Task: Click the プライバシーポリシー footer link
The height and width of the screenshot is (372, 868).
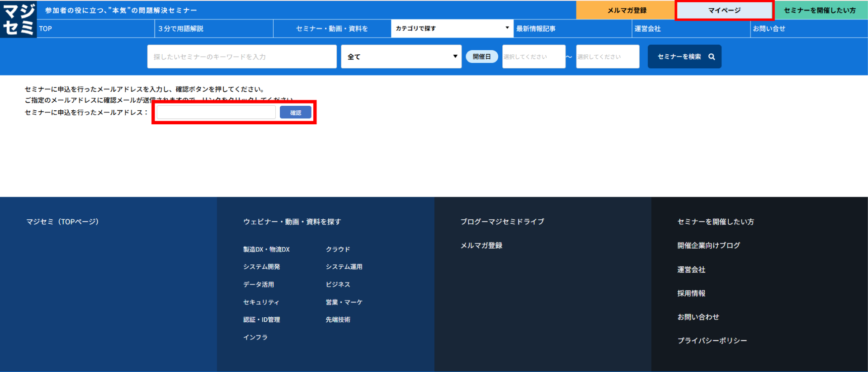Action: coord(712,341)
